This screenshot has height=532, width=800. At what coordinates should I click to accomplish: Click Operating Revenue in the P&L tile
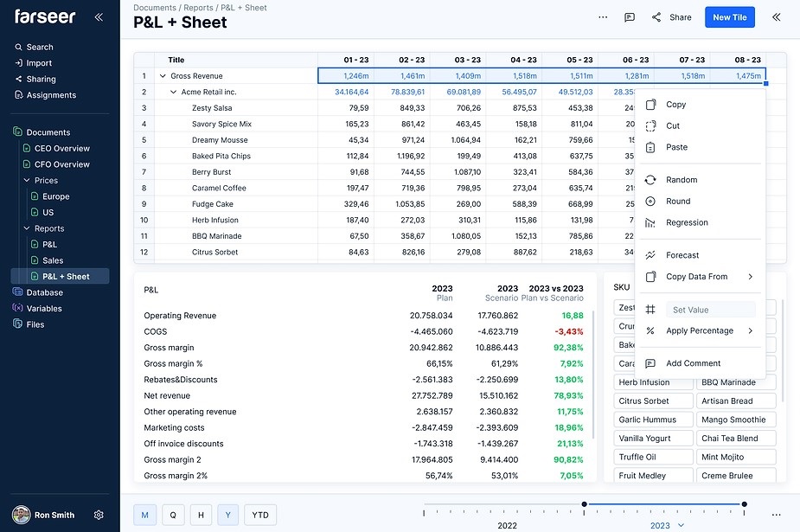click(x=180, y=316)
